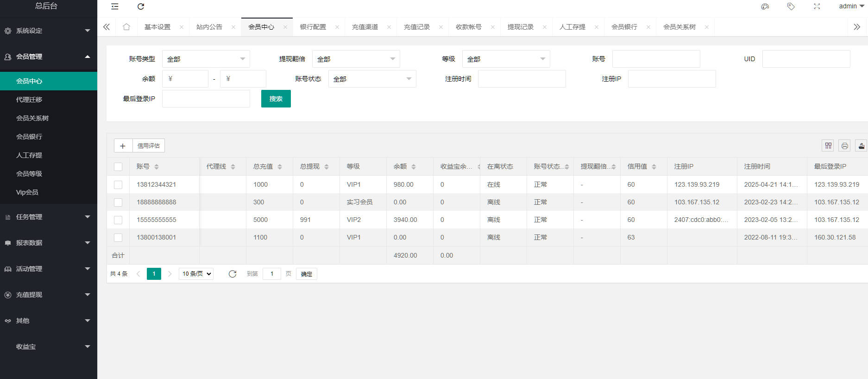Toggle fullscreen mode icon

coord(817,6)
